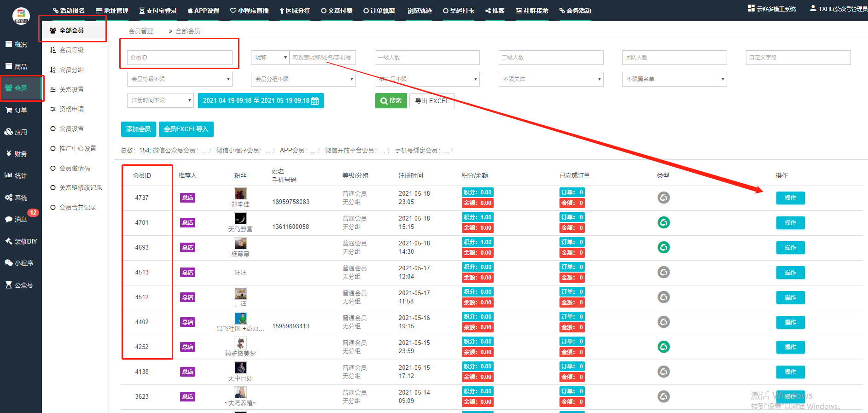Open the 消息 messages sidebar icon
This screenshot has height=413, width=868.
pyautogui.click(x=8, y=220)
